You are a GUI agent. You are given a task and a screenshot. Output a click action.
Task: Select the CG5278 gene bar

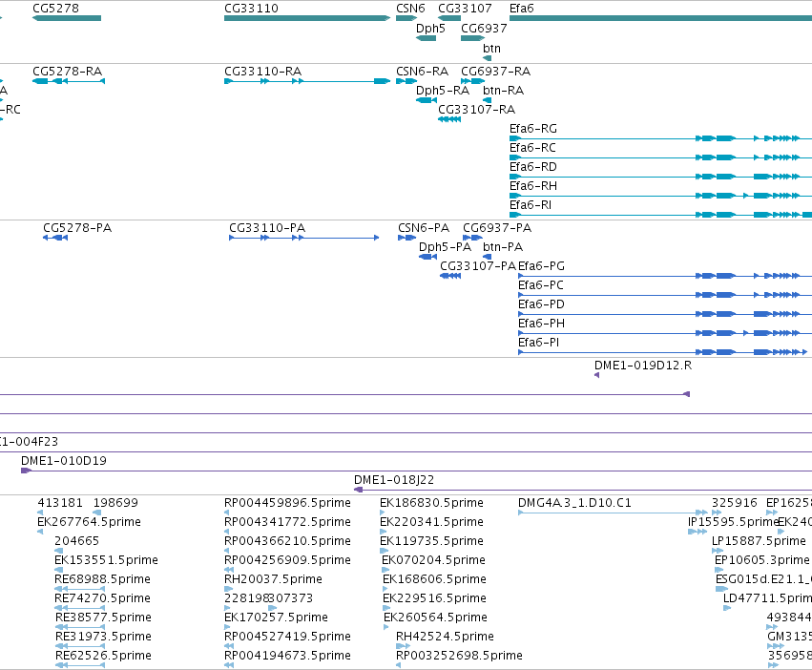66,18
